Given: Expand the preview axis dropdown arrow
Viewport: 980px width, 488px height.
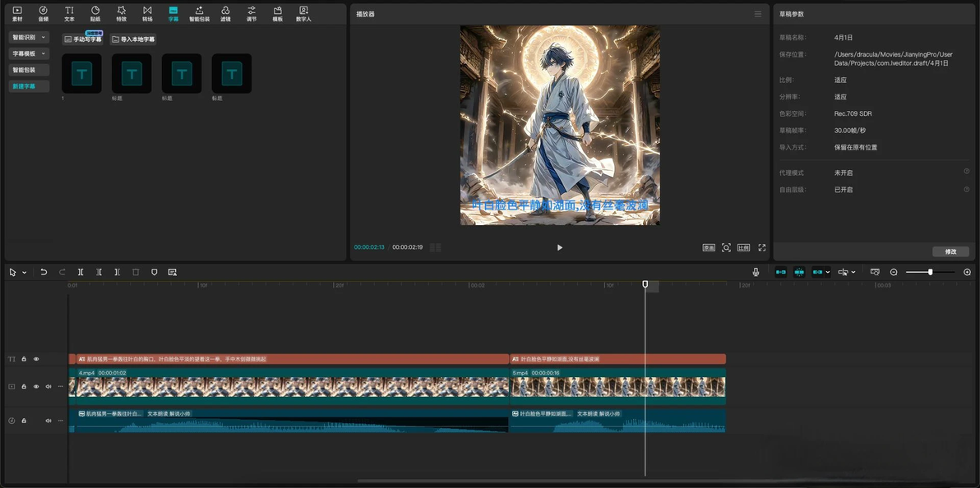Looking at the screenshot, I should pyautogui.click(x=853, y=273).
